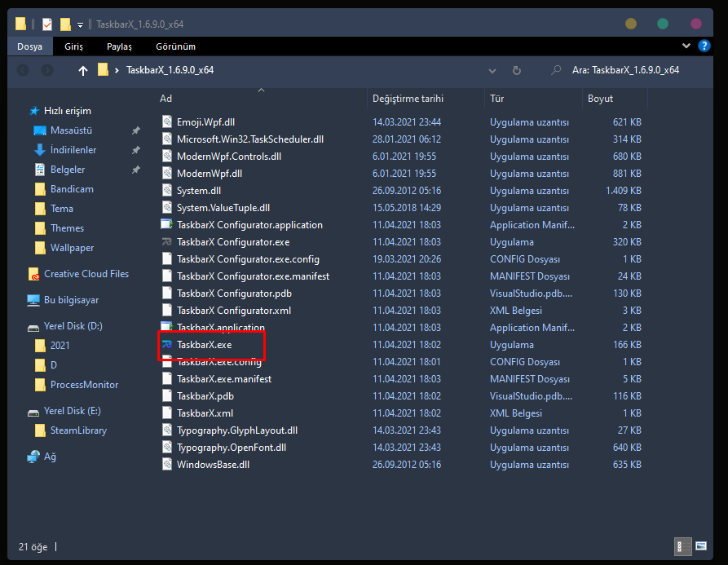Click the pin icon next to İndirilenler
Viewport: 728px width, 565px height.
pos(135,150)
